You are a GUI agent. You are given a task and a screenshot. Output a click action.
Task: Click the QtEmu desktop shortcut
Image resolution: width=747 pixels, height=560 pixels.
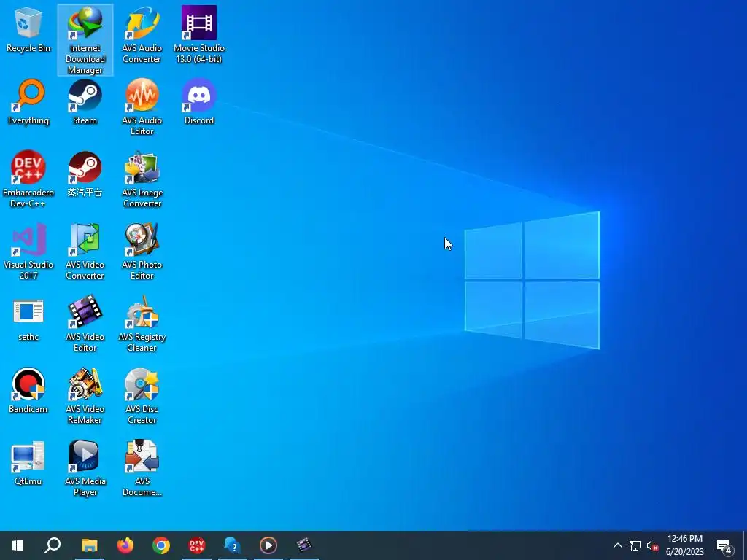[x=28, y=463]
